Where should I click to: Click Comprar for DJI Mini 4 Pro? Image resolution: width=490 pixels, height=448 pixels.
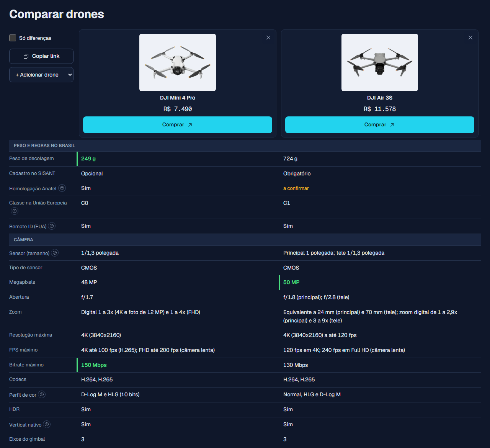pos(178,125)
